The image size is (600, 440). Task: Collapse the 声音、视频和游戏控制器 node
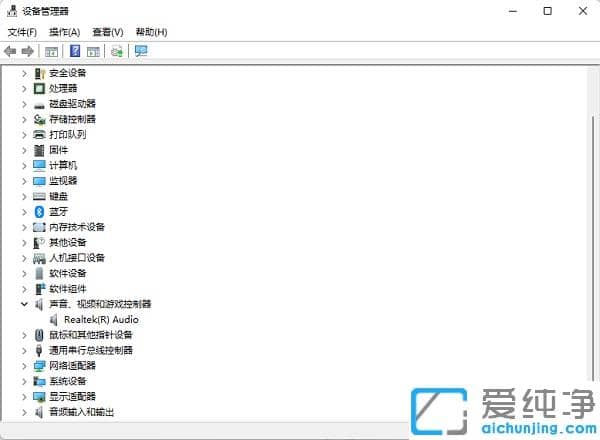pyautogui.click(x=24, y=304)
